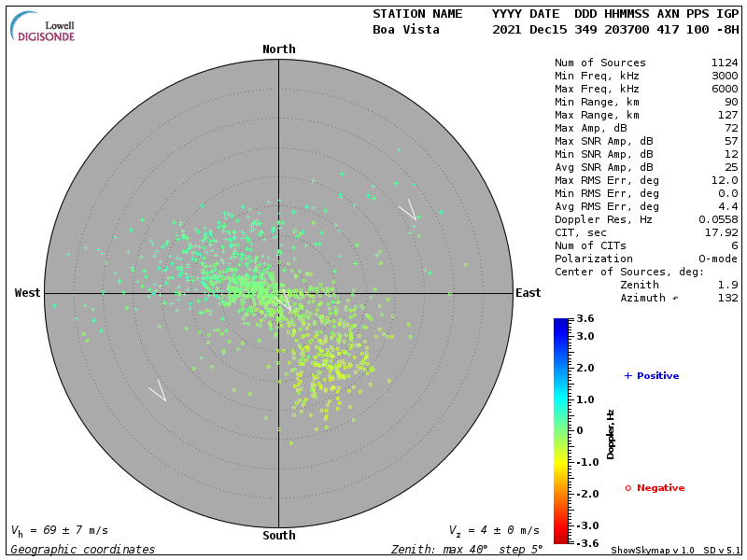The width and height of the screenshot is (747, 560).
Task: Click the ShowSkymap version text
Action: (654, 551)
